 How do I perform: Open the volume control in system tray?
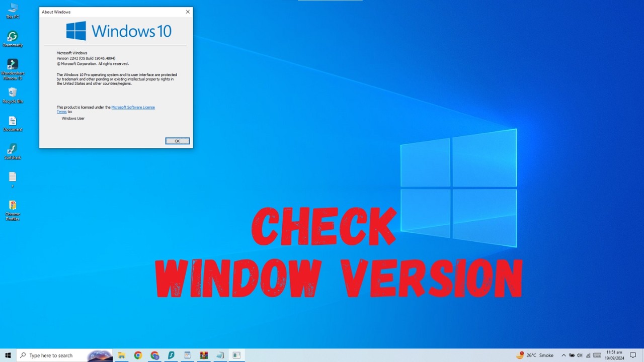pos(580,355)
